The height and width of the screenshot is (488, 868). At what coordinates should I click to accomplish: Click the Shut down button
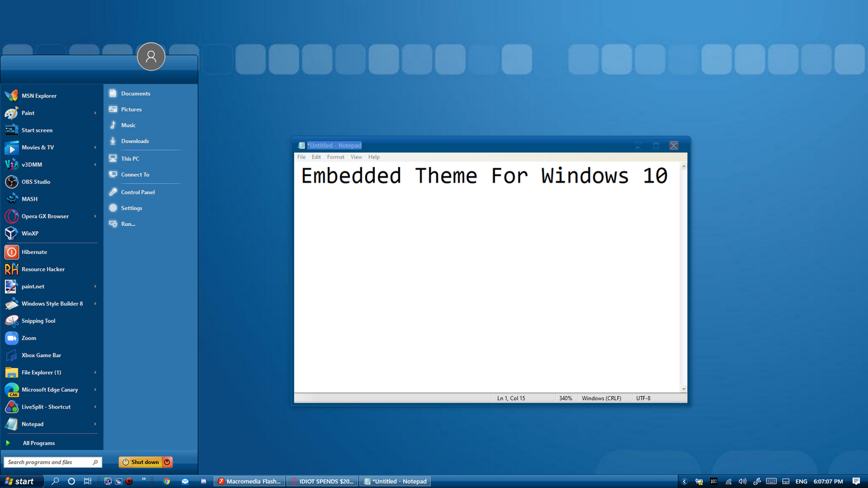141,462
